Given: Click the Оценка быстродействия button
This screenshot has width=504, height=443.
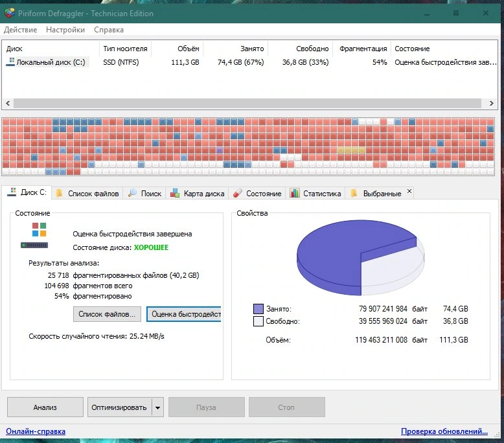Looking at the screenshot, I should coord(184,314).
